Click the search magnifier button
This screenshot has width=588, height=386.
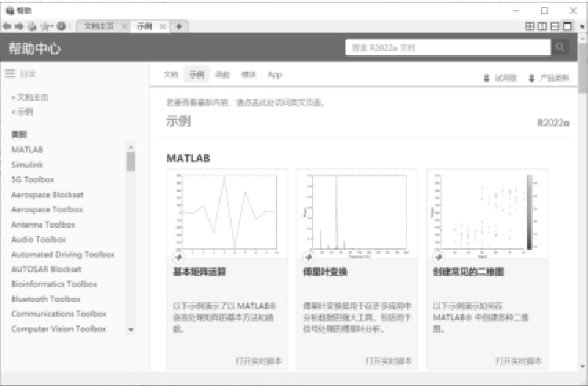click(x=560, y=48)
